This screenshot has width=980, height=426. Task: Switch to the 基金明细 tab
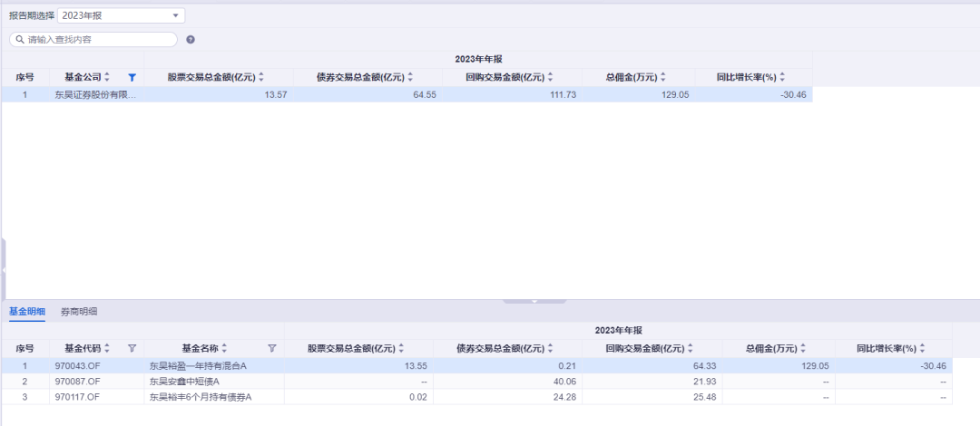pyautogui.click(x=27, y=311)
